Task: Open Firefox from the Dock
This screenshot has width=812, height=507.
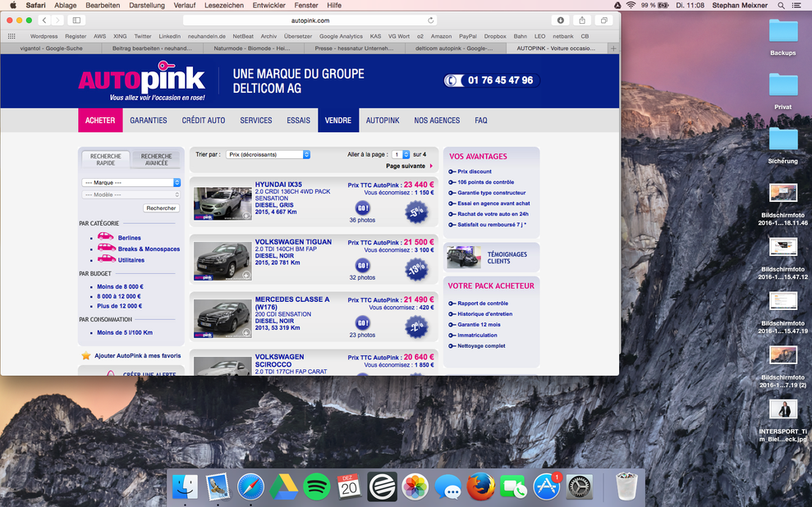Action: point(480,486)
